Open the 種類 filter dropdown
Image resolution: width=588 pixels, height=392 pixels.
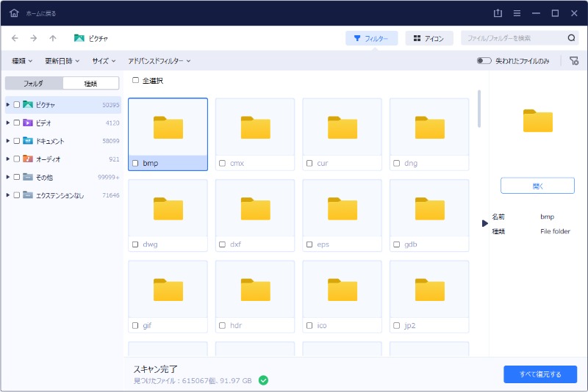tap(23, 61)
